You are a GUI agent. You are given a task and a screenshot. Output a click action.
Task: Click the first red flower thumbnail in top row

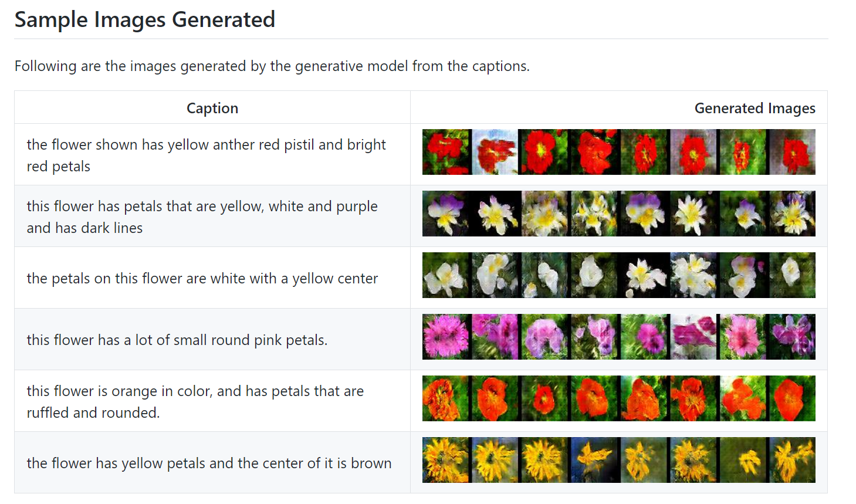point(446,152)
